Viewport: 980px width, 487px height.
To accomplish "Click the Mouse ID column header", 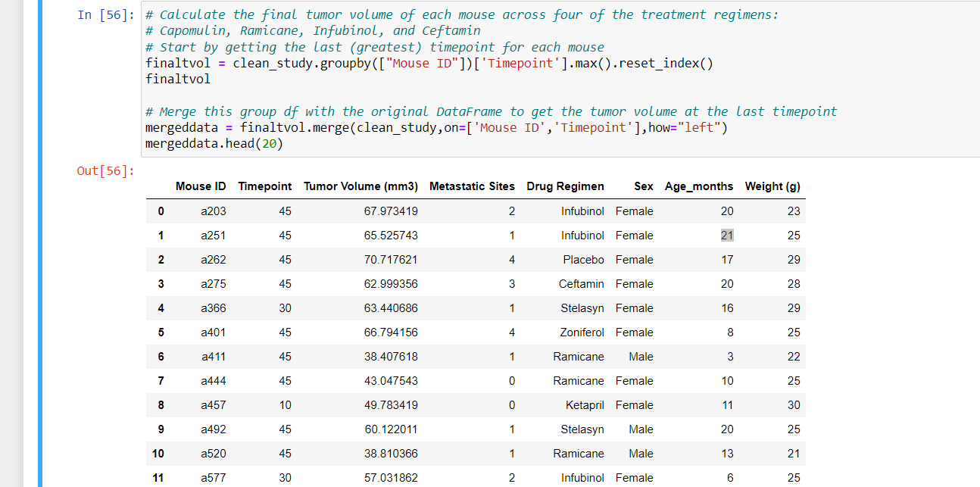I will coord(201,186).
